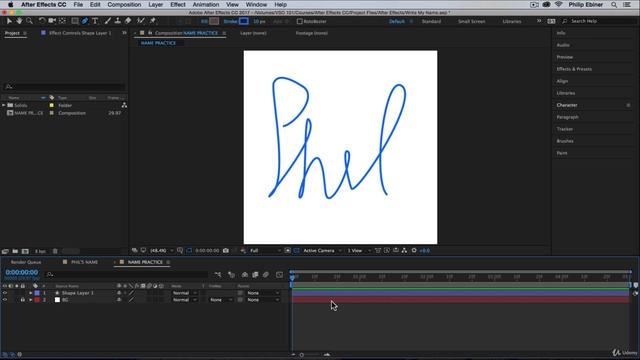
Task: Hide BG layer eye toggle
Action: coord(5,300)
